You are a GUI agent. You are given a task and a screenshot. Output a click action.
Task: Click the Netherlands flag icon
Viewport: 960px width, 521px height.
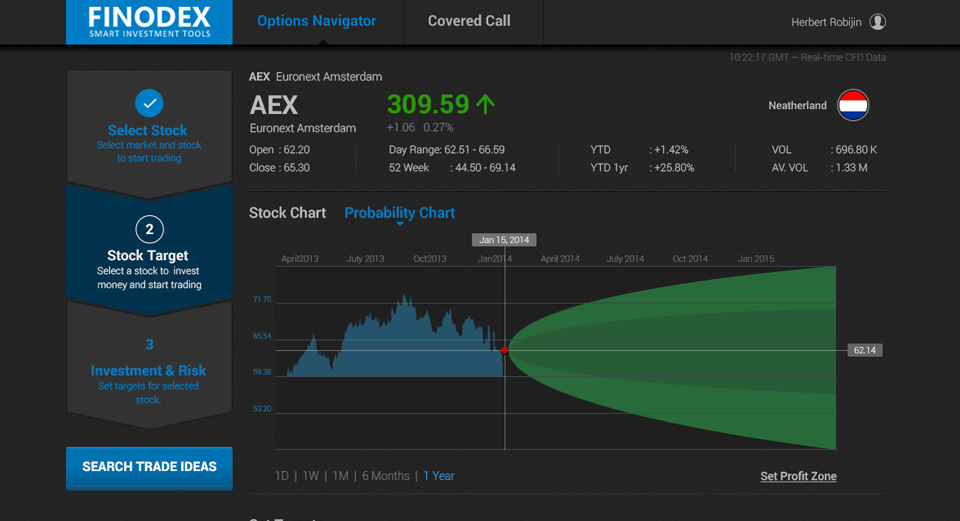click(853, 105)
